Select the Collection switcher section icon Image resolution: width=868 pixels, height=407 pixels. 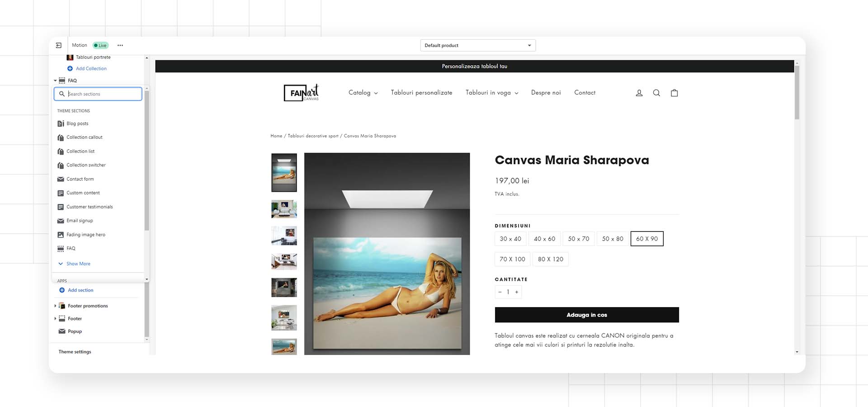coord(61,165)
